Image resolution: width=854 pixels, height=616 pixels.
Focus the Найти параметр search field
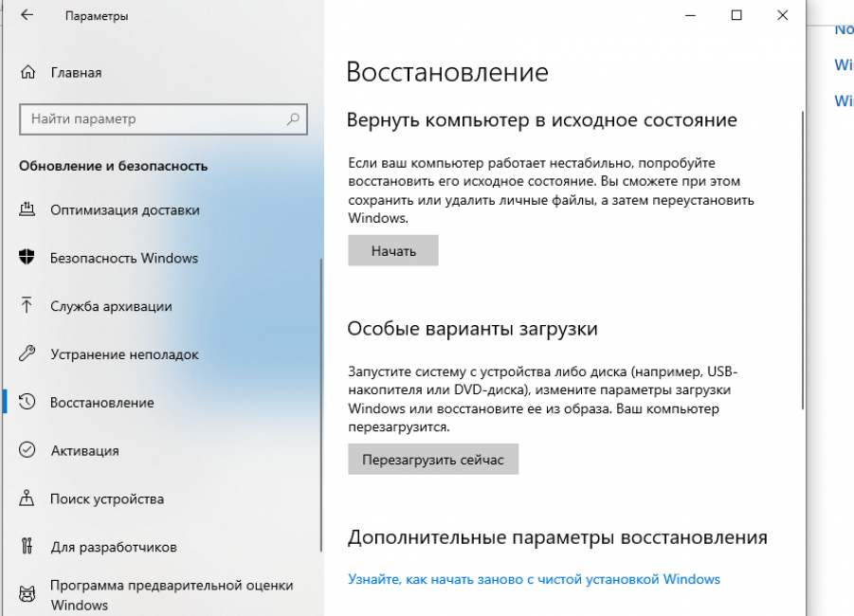[x=163, y=119]
